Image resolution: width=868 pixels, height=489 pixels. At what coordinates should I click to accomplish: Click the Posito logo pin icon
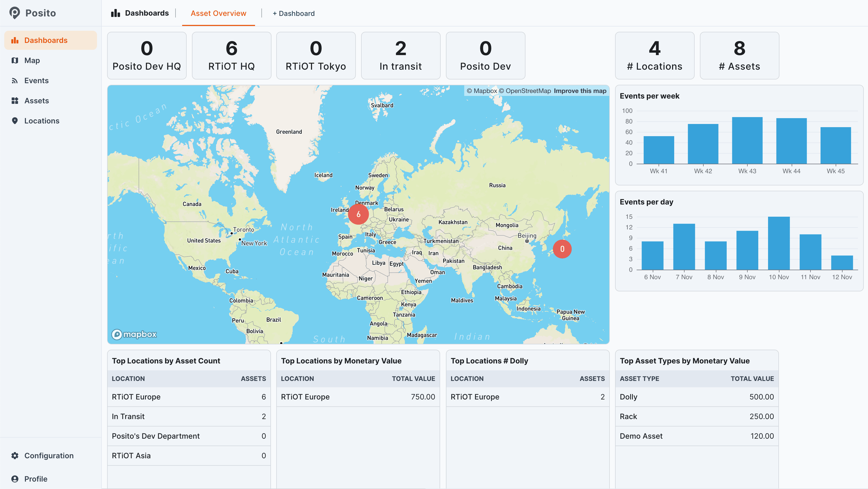click(x=15, y=13)
